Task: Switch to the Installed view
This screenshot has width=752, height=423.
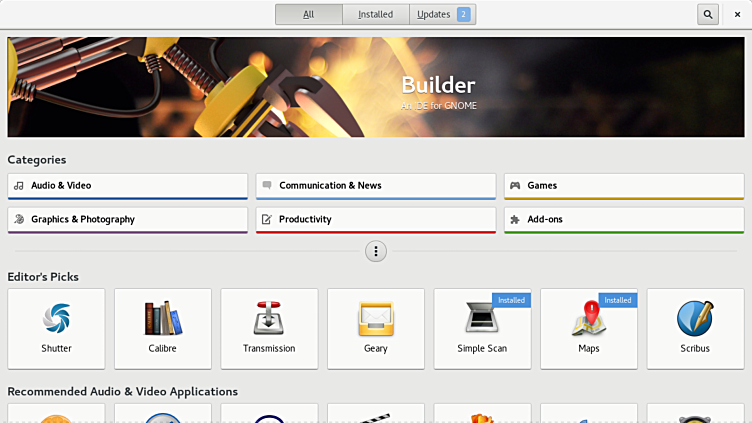Action: click(375, 14)
